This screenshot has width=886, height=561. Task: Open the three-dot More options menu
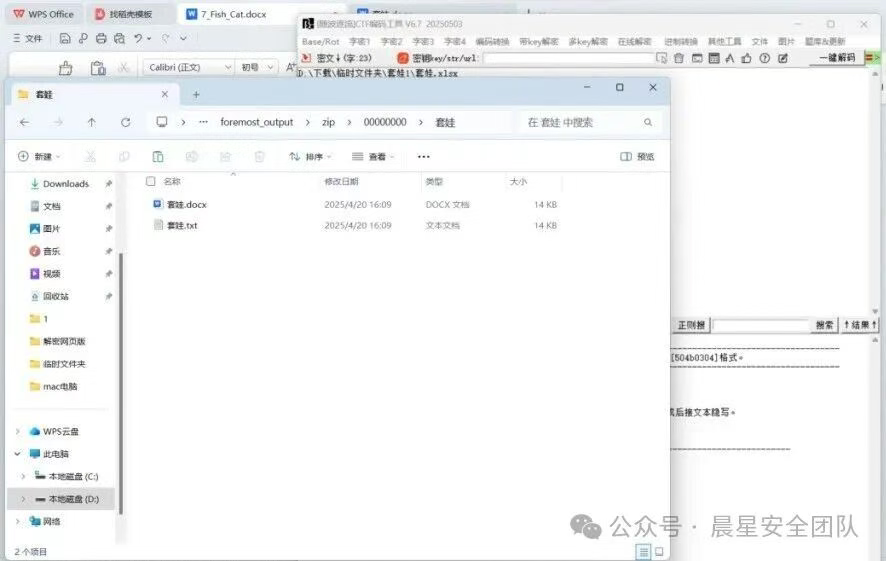coord(423,157)
